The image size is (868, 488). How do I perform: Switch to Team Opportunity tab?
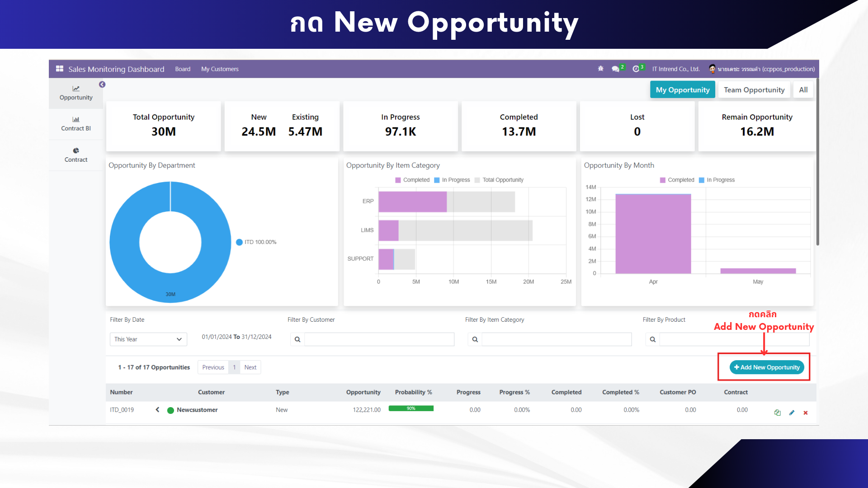click(x=754, y=90)
